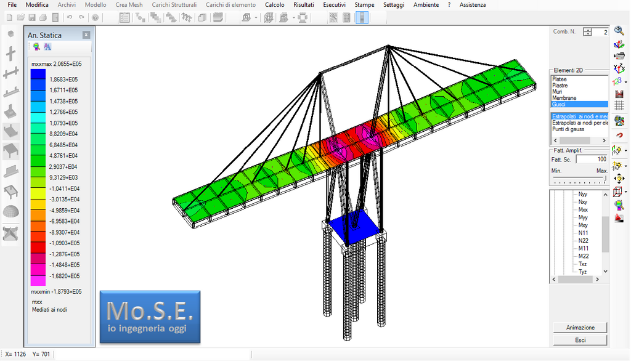Click the camera view icon
631x364 pixels.
619,56
